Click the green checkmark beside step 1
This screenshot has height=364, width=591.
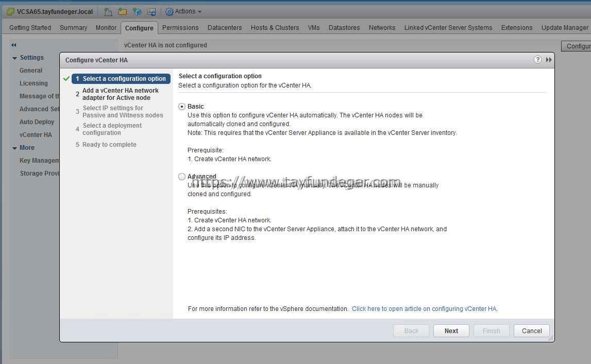pos(66,79)
